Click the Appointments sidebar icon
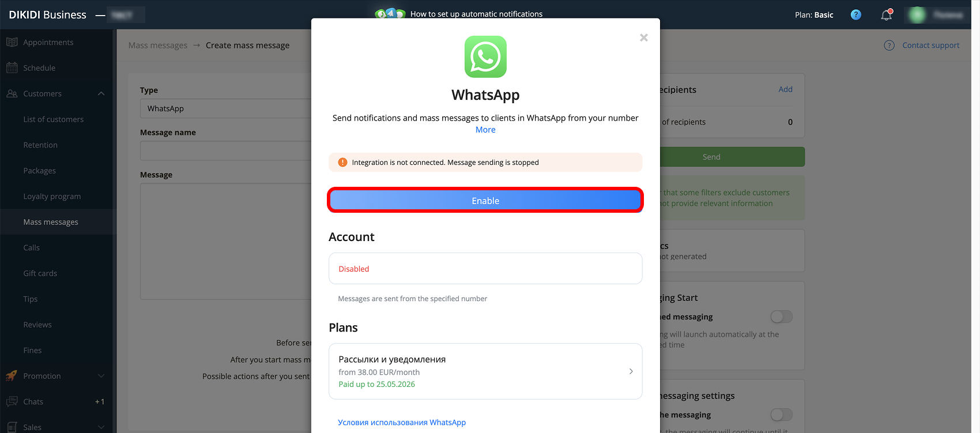The width and height of the screenshot is (980, 433). click(x=12, y=42)
